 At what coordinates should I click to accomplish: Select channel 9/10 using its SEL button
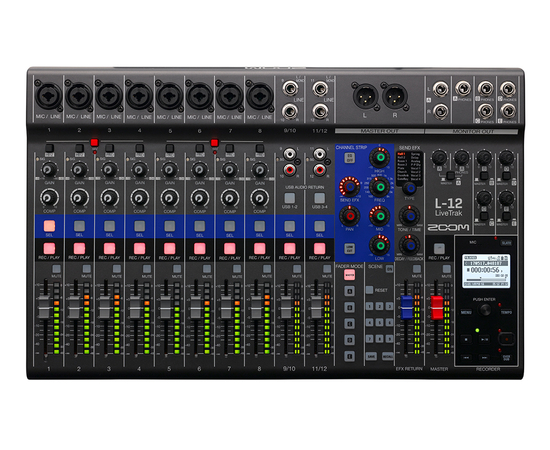click(289, 226)
